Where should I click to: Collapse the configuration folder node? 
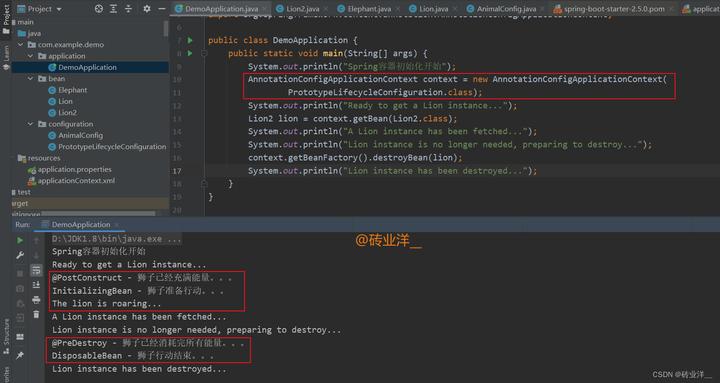click(30, 124)
